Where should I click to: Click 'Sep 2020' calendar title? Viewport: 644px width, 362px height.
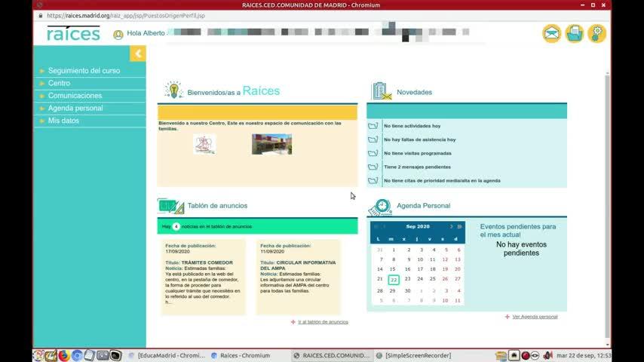(418, 227)
